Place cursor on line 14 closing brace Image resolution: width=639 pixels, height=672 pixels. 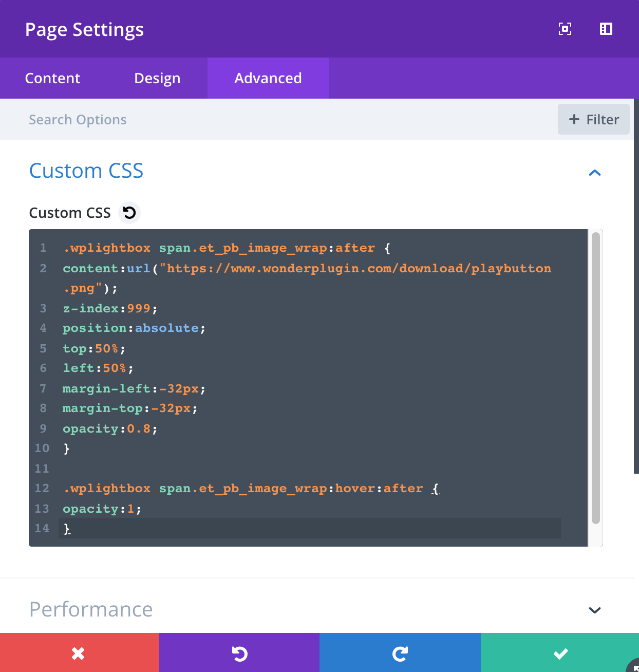67,529
